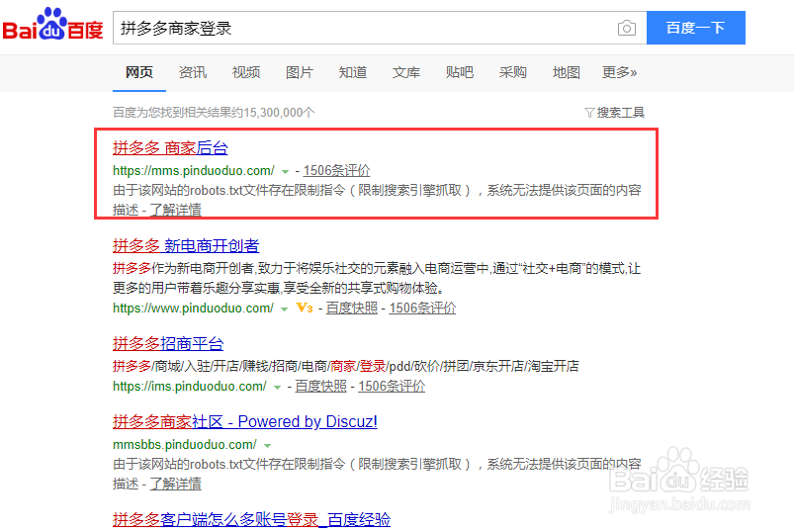Open camera image search icon

pyautogui.click(x=626, y=28)
